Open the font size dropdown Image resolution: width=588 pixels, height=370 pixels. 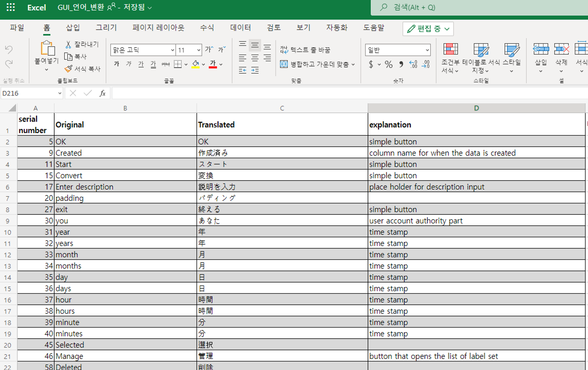[188, 50]
